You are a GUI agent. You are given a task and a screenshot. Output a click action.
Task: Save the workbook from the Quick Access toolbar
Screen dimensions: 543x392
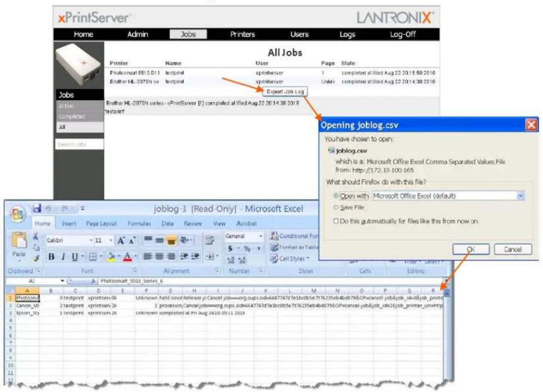pos(36,208)
